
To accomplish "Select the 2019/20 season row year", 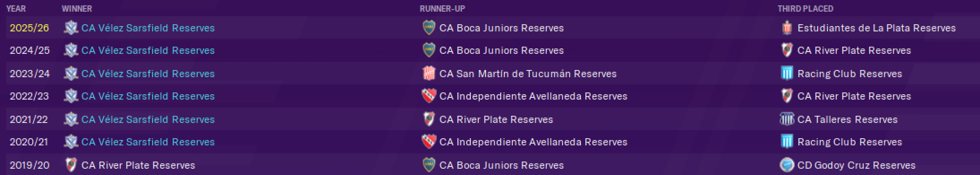I will [x=30, y=165].
